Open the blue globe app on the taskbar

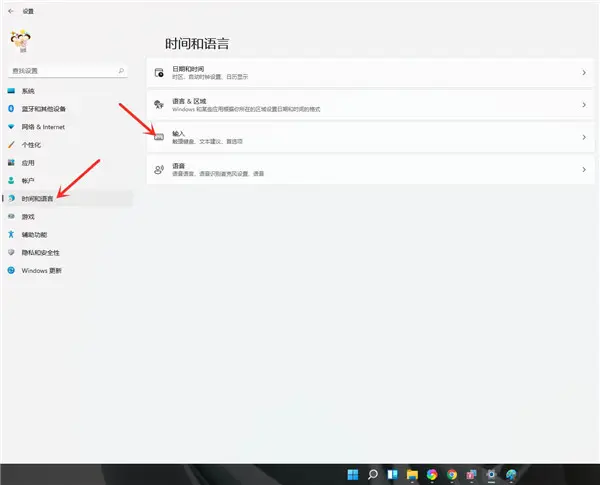(x=511, y=475)
